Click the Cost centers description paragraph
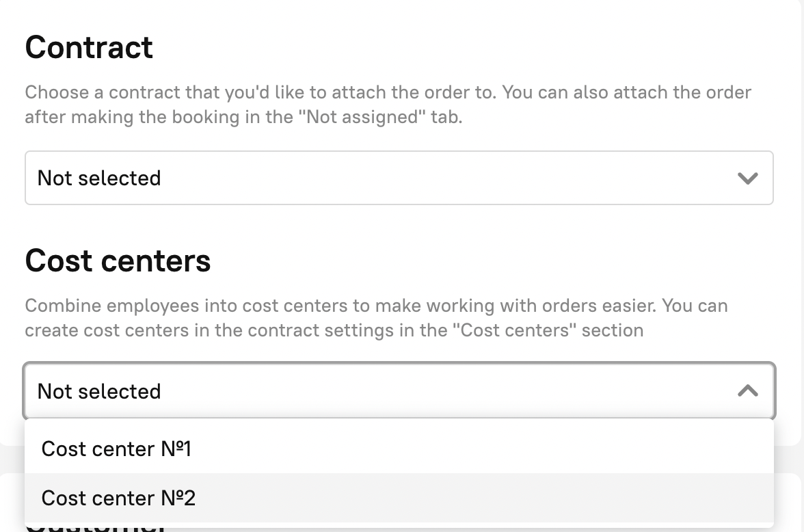This screenshot has width=804, height=532. pyautogui.click(x=376, y=318)
